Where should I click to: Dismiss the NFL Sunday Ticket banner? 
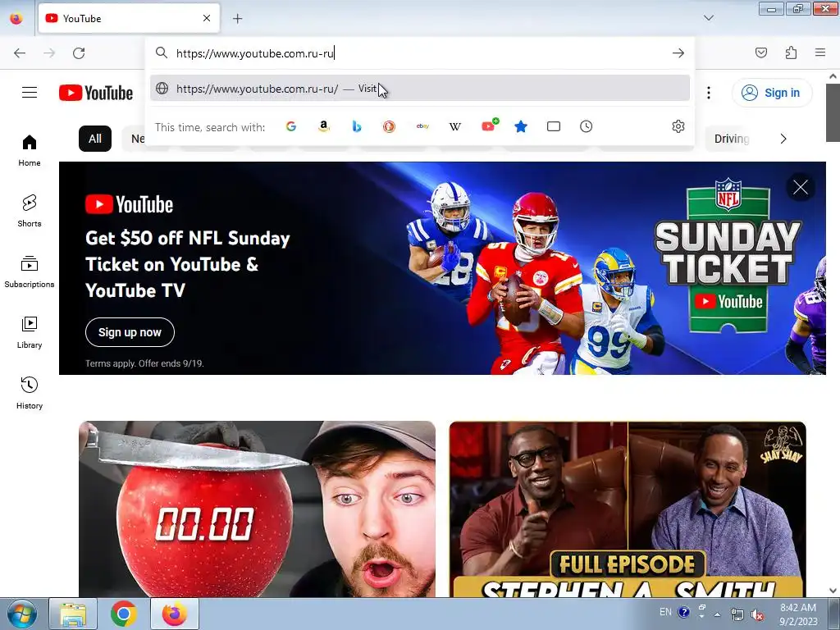coord(801,188)
